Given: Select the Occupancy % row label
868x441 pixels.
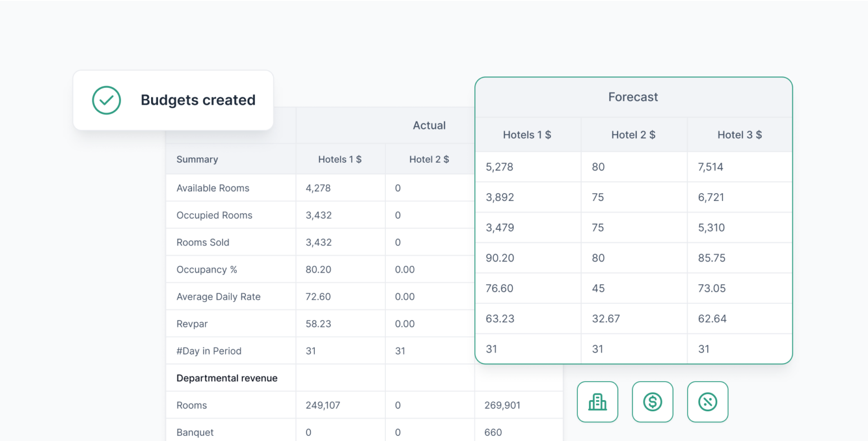Looking at the screenshot, I should [x=207, y=270].
